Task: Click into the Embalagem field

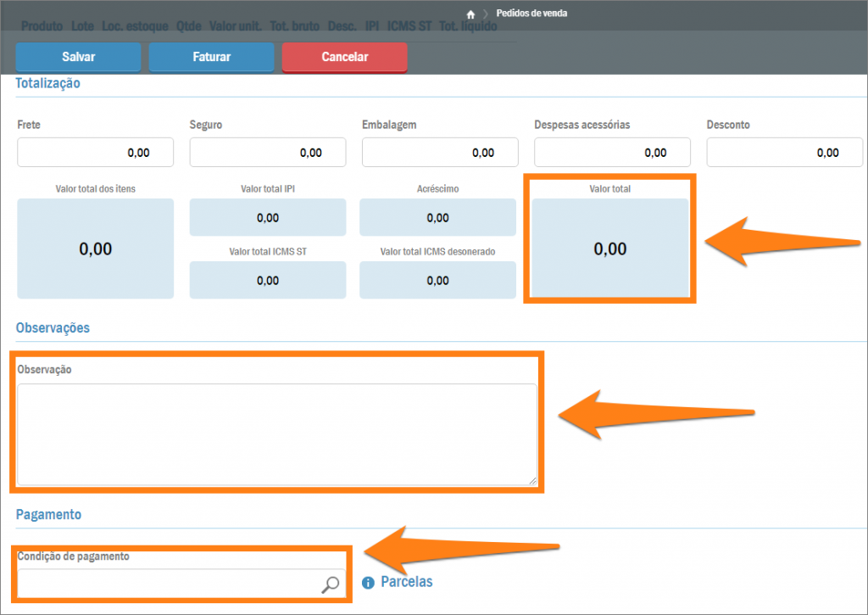Action: point(440,153)
